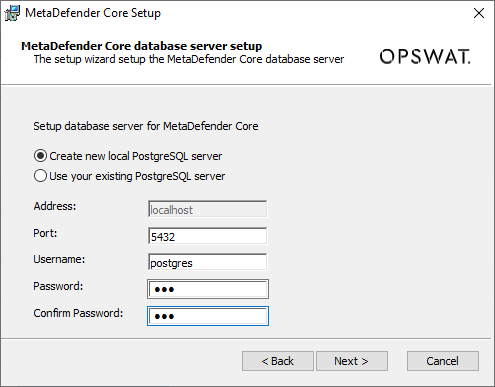The image size is (495, 387).
Task: Proceed with the Next button
Action: [x=352, y=361]
